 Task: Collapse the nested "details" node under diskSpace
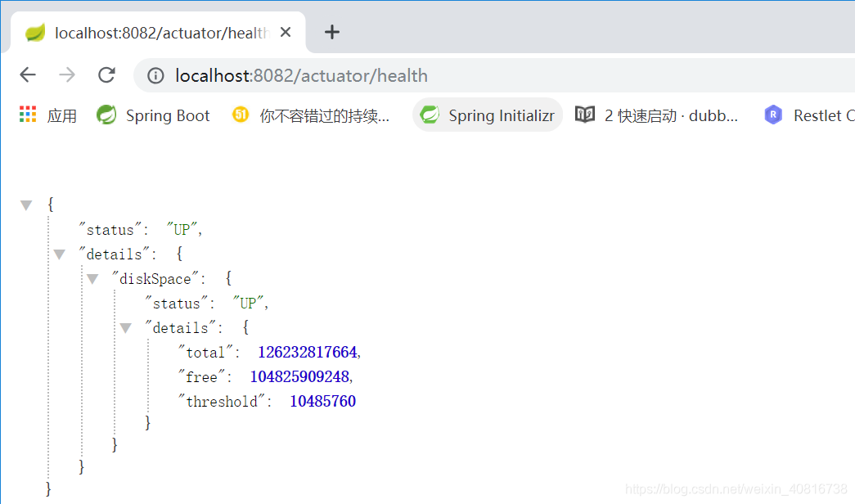click(126, 328)
